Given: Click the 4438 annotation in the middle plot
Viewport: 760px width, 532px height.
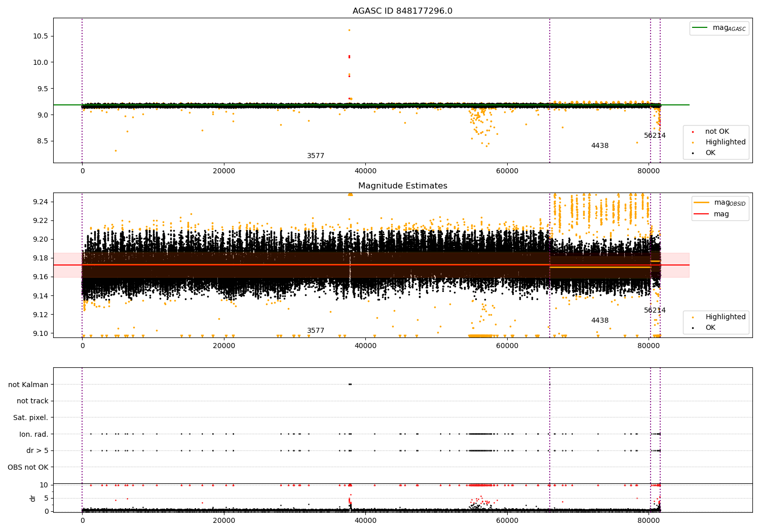Looking at the screenshot, I should 600,321.
